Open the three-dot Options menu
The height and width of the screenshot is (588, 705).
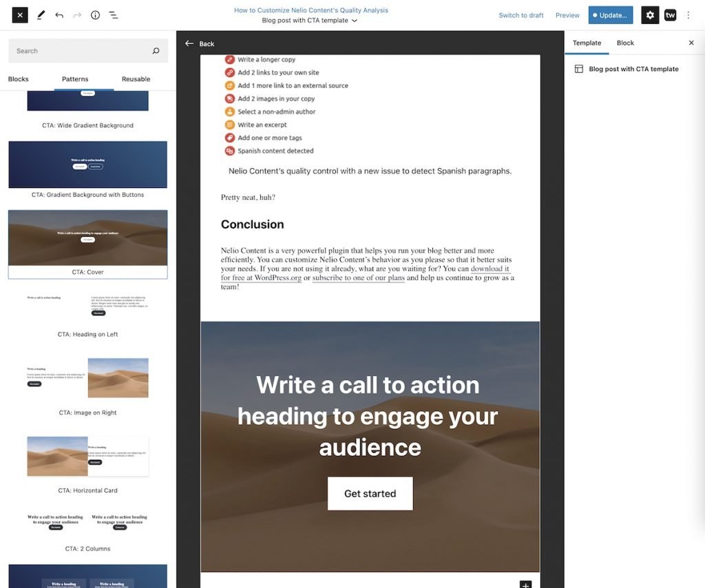pyautogui.click(x=688, y=15)
